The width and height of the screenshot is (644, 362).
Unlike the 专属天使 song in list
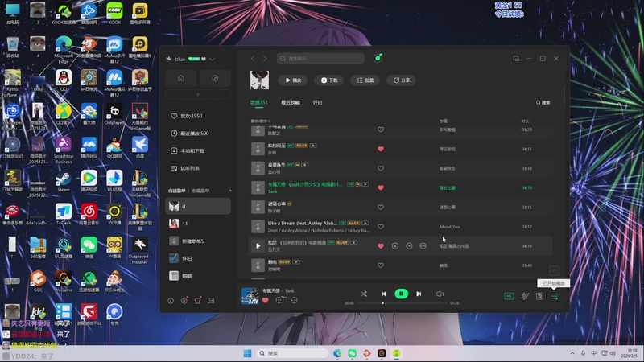tap(381, 187)
